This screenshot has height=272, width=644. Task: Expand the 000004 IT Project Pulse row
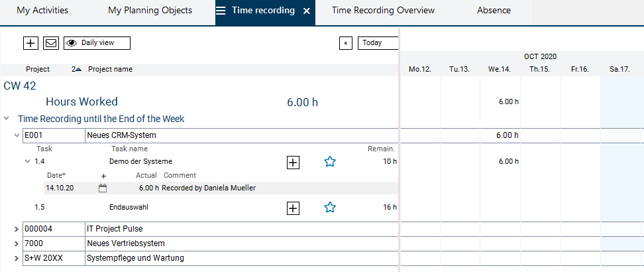tap(17, 229)
